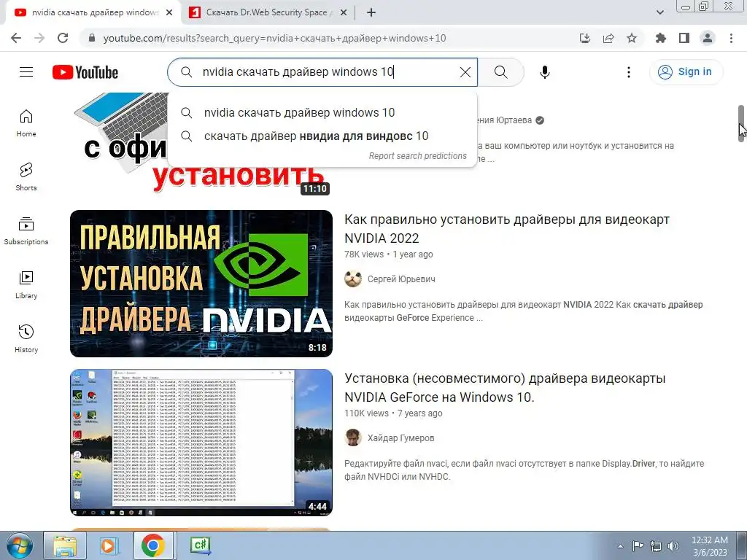
Task: Open the C# app in the taskbar
Action: [200, 545]
